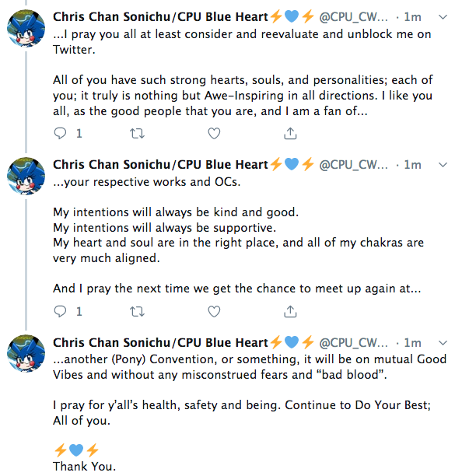Image resolution: width=455 pixels, height=476 pixels.
Task: Expand options chevron on the Pony Convention tweet
Action: (x=443, y=343)
